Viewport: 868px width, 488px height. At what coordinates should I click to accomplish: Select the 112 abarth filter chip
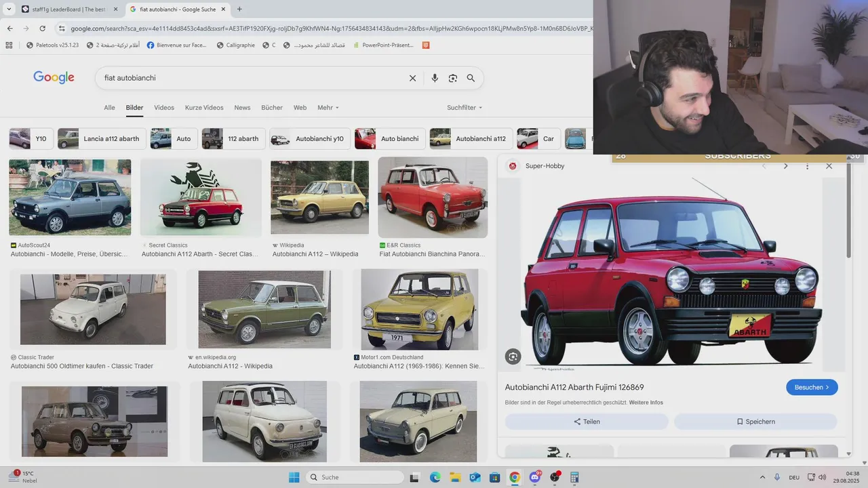pyautogui.click(x=233, y=138)
